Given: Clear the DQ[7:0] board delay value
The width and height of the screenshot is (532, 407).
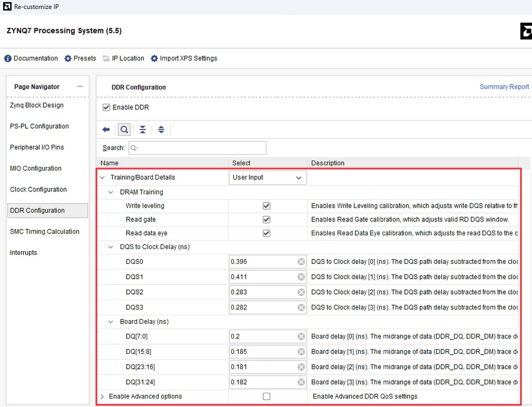Looking at the screenshot, I should (301, 337).
